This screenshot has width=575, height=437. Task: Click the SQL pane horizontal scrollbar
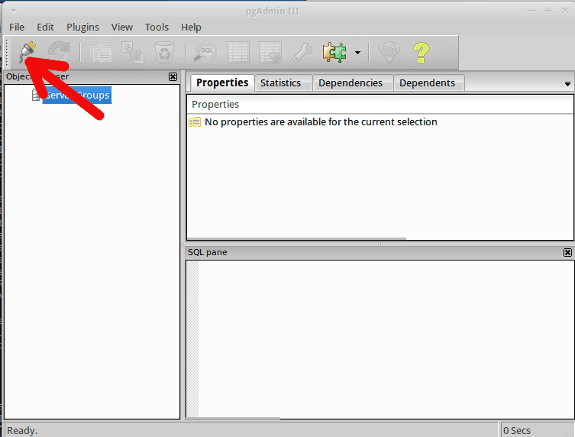tap(234, 418)
